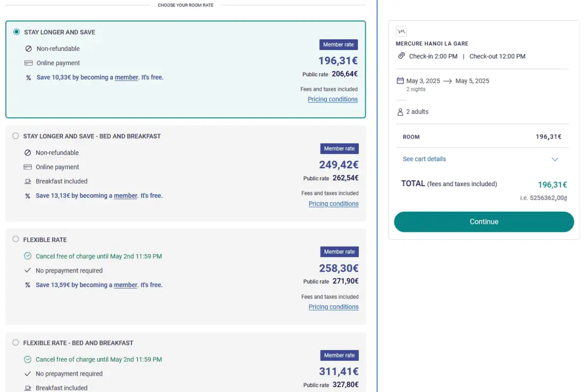This screenshot has width=584, height=392.
Task: Click the member link in the Flexible Rate savings
Action: coord(126,285)
